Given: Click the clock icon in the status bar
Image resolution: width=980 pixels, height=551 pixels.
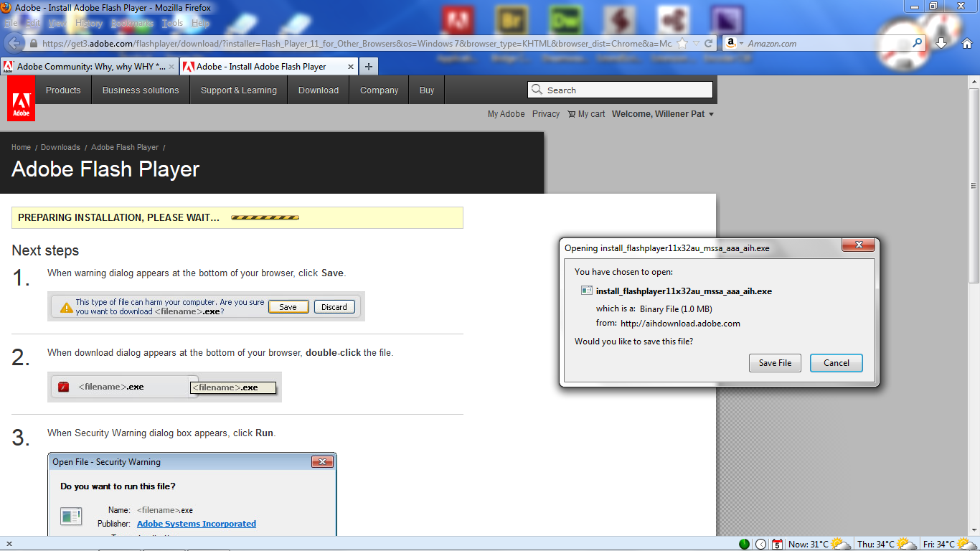Looking at the screenshot, I should click(761, 545).
